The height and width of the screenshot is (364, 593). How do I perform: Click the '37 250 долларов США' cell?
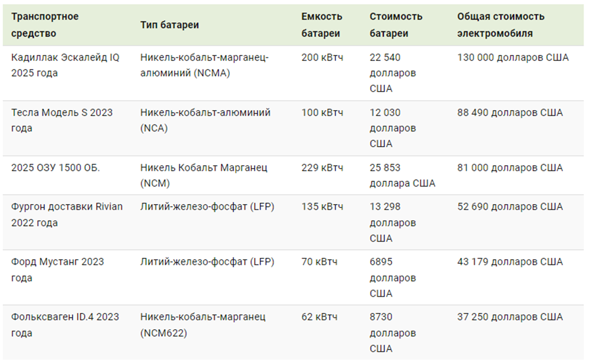pos(509,317)
